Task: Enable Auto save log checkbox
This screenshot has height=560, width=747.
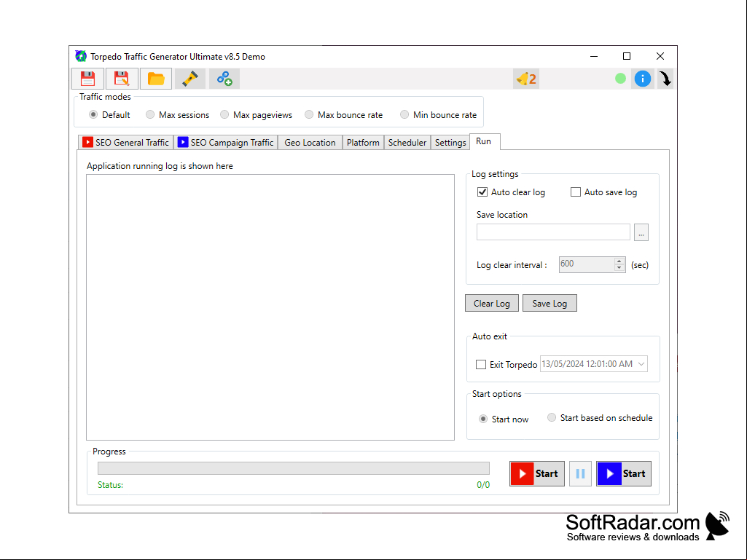Action: click(x=576, y=192)
